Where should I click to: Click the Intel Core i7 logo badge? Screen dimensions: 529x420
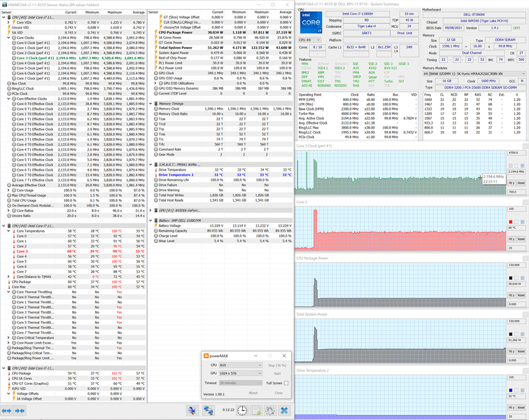point(311,22)
